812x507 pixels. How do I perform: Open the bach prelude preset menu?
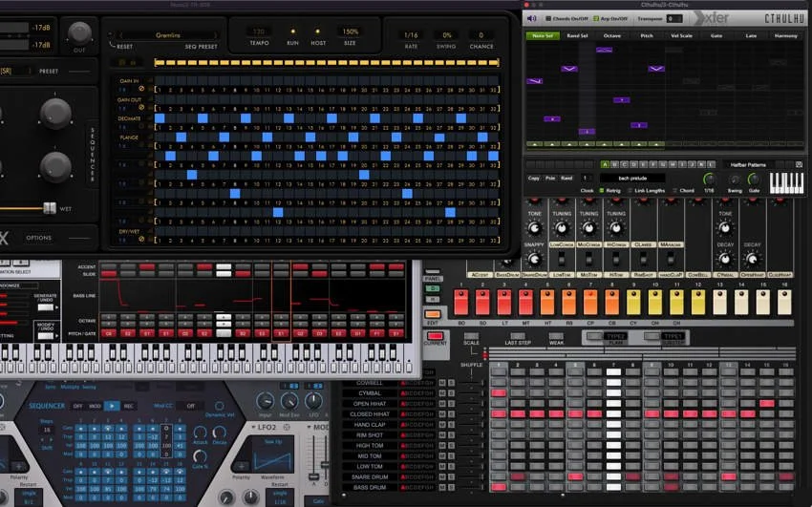click(632, 178)
